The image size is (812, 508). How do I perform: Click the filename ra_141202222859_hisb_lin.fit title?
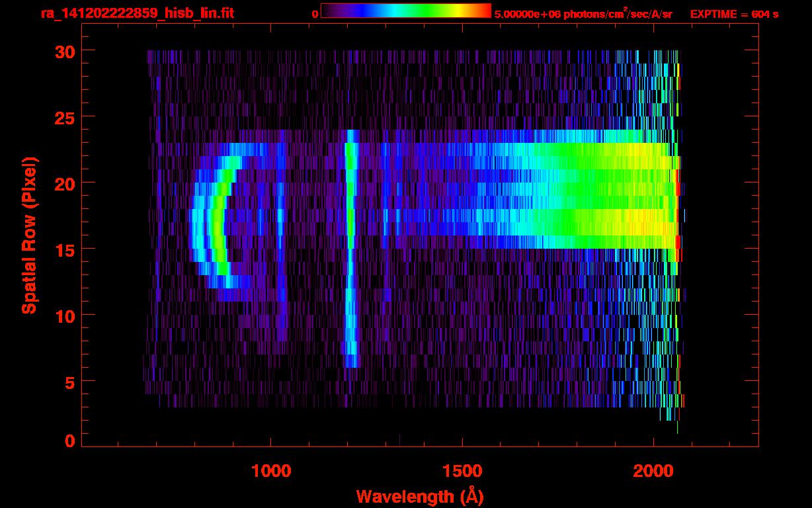(137, 13)
